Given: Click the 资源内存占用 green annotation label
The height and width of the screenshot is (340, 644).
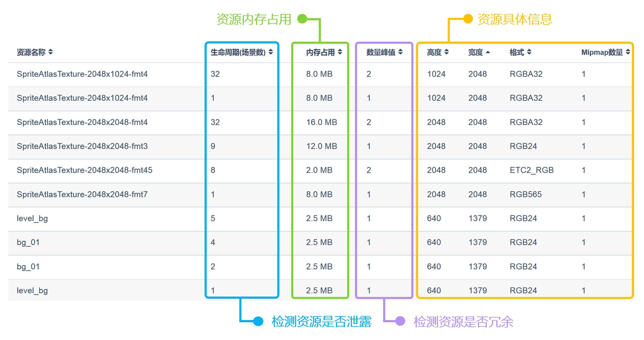Looking at the screenshot, I should point(254,19).
